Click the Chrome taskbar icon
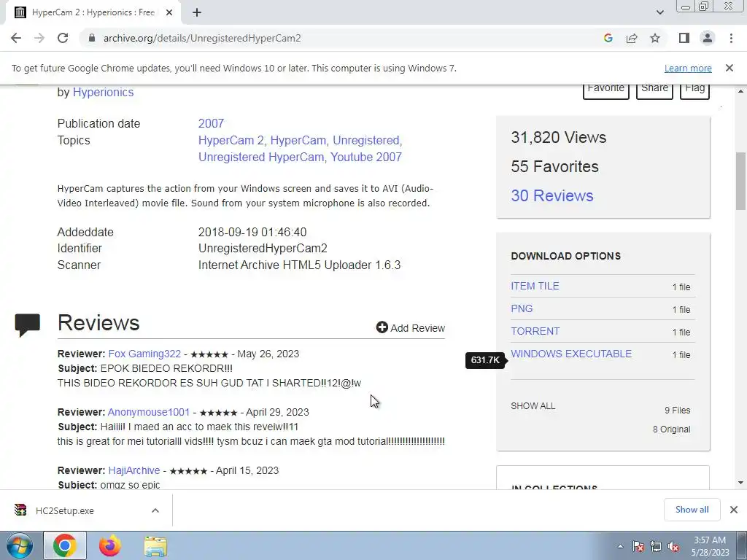Viewport: 747px width, 560px height. pos(65,545)
